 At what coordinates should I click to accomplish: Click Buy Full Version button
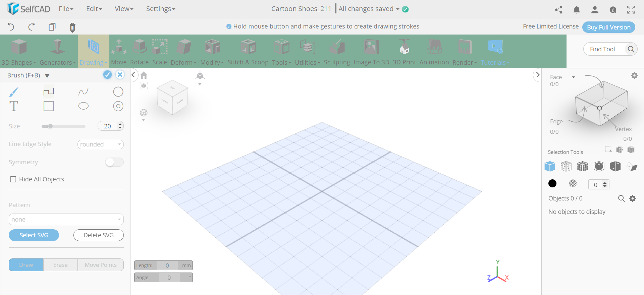click(609, 27)
